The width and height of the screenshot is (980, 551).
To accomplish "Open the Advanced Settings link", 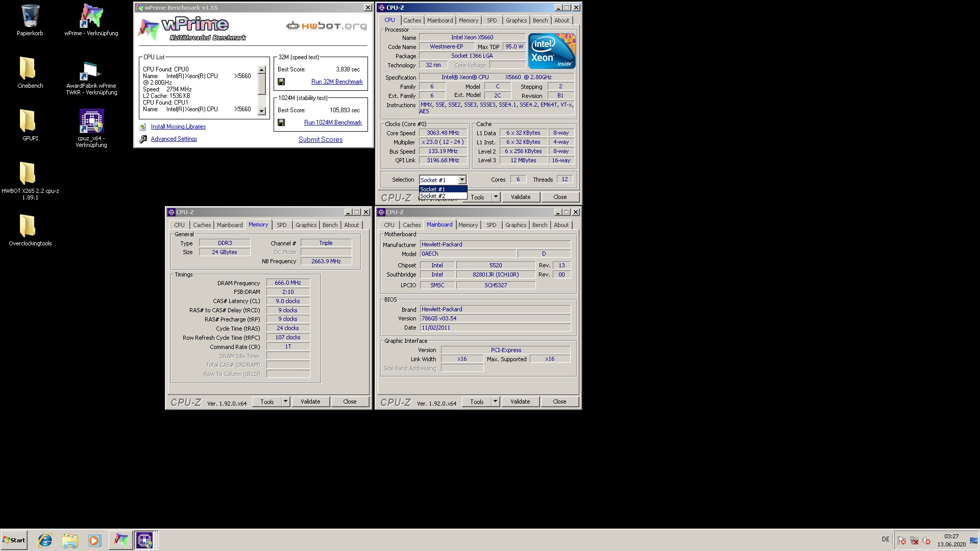I will [174, 139].
